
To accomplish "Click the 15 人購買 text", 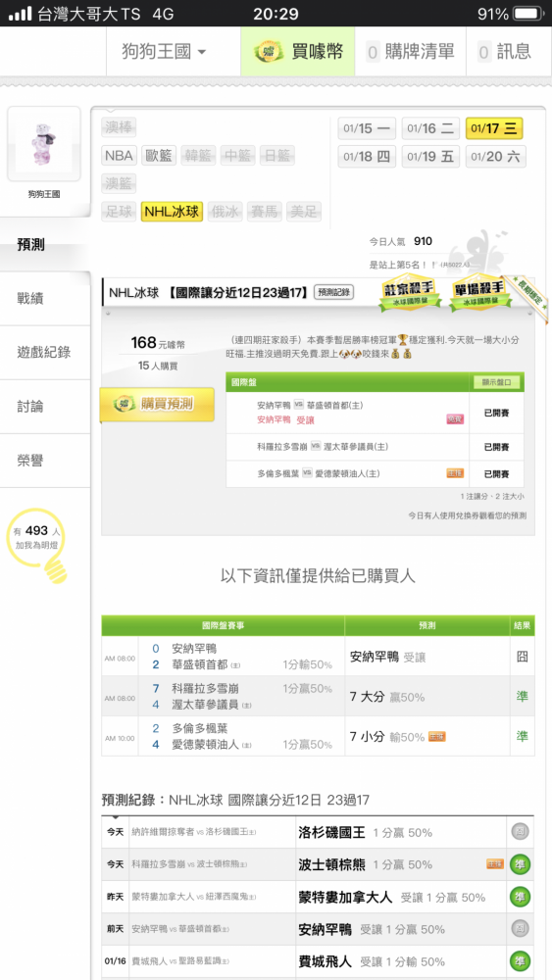I will pos(158,366).
